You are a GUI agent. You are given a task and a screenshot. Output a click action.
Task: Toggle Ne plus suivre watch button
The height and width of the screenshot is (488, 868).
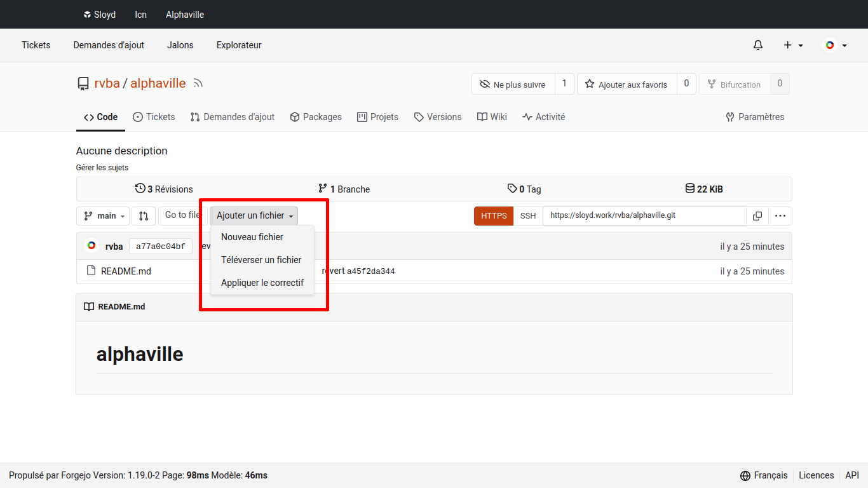pyautogui.click(x=513, y=85)
